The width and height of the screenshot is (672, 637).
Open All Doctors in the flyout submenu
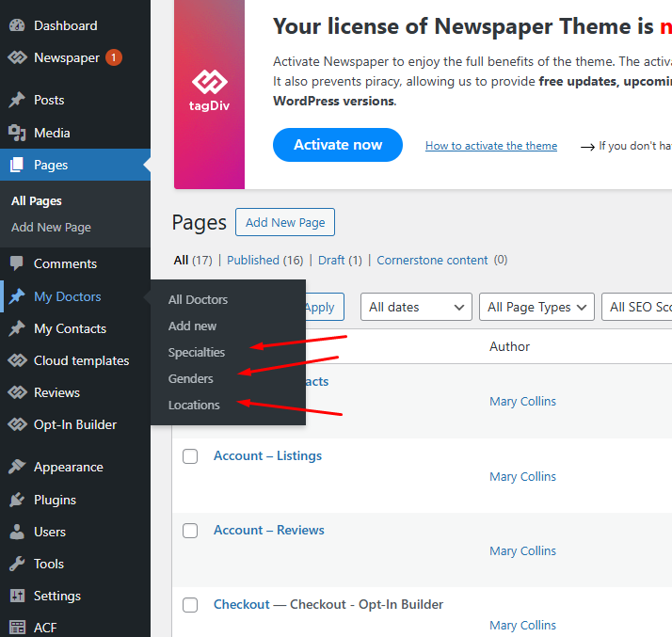(x=198, y=299)
